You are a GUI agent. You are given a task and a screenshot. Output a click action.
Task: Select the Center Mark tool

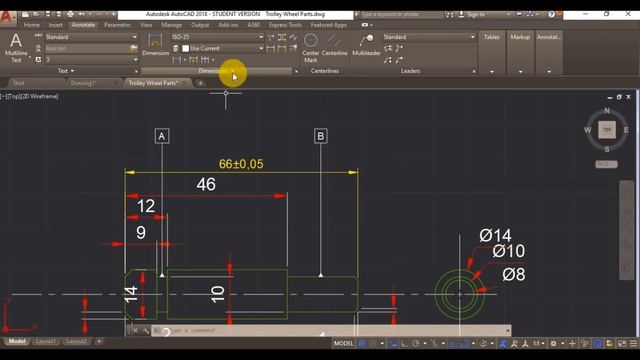[311, 47]
